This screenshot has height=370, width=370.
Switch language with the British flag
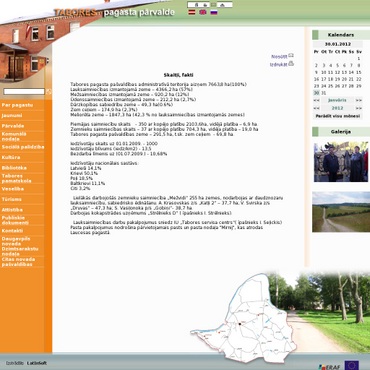(203, 12)
